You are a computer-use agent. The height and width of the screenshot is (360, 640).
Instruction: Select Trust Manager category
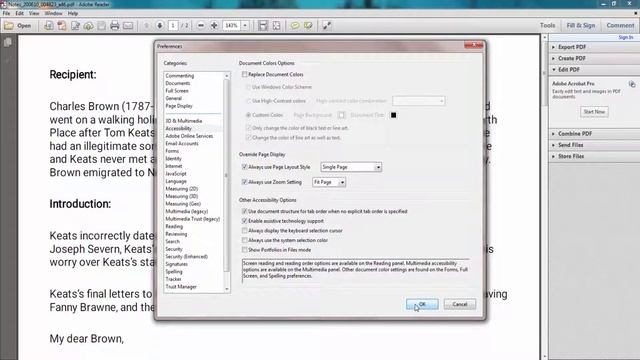[181, 287]
